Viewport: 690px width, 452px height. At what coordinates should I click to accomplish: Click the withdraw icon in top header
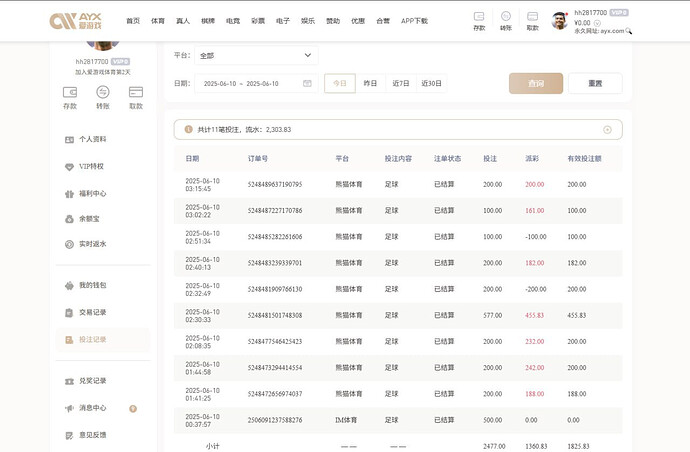tap(532, 16)
